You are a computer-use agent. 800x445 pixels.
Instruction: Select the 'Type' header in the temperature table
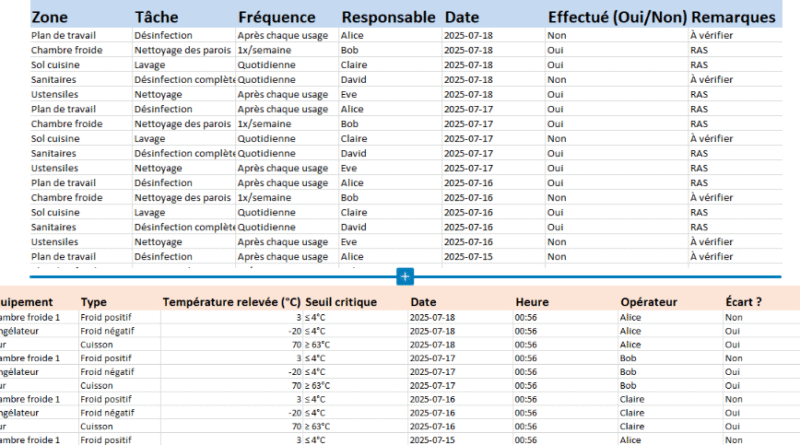click(93, 302)
